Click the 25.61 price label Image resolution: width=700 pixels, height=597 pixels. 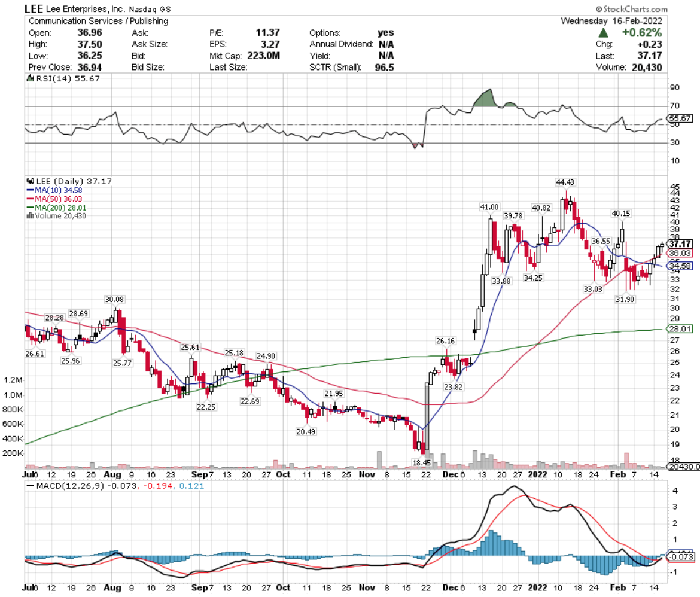coord(190,347)
